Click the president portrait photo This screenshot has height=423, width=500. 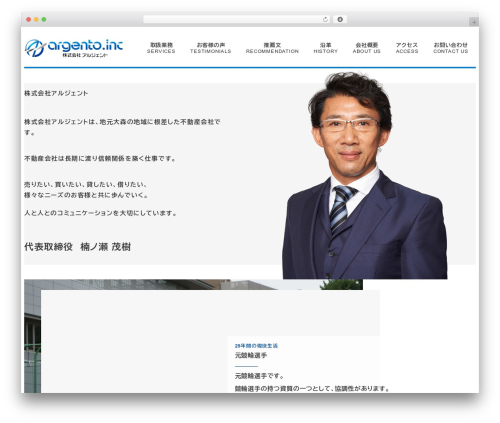point(365,175)
